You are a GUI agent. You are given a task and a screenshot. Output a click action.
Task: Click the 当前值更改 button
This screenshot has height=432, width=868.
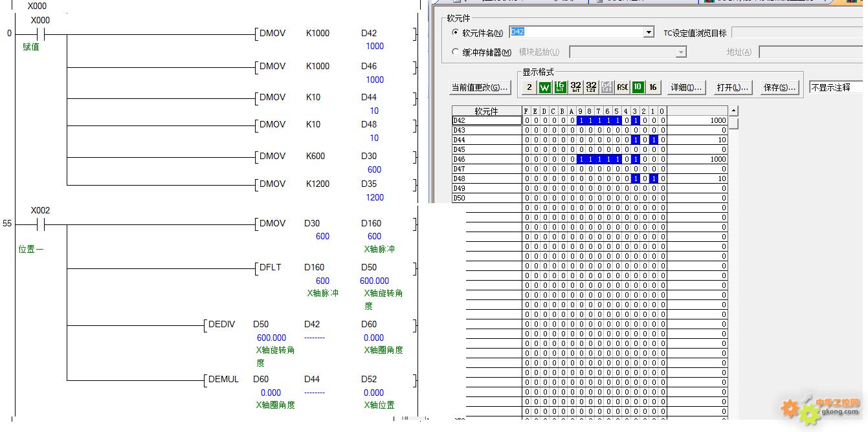pyautogui.click(x=480, y=87)
